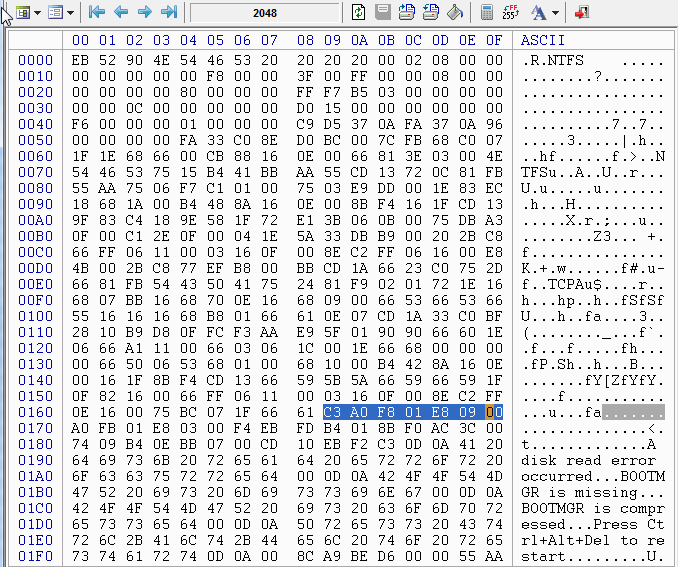Click the highlighted C3 byte in row 0160

332,412
